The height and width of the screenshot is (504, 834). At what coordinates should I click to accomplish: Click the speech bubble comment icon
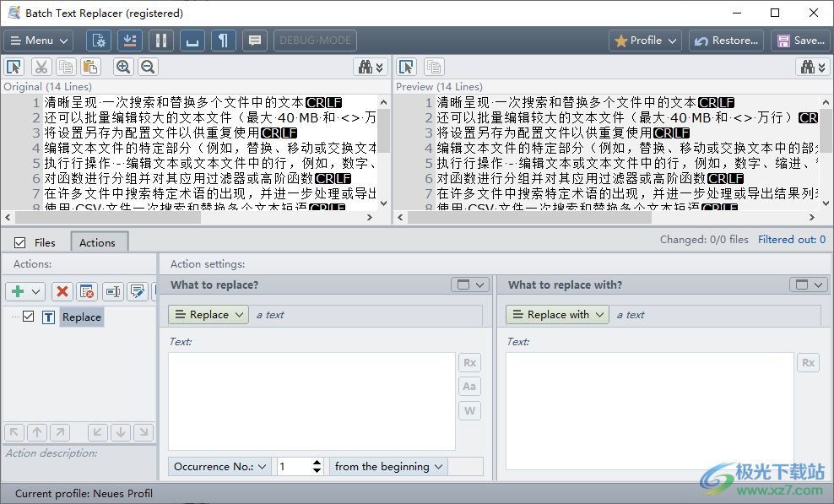[255, 41]
